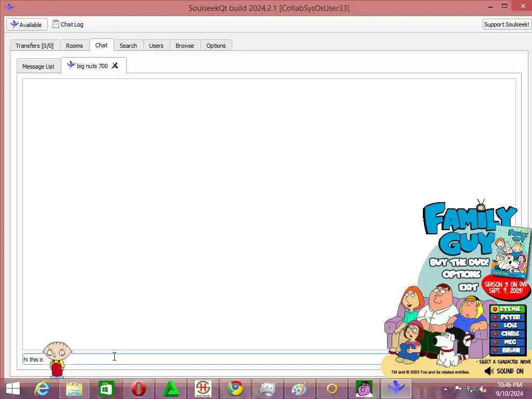
Task: Switch to the Rooms tab
Action: click(x=74, y=46)
